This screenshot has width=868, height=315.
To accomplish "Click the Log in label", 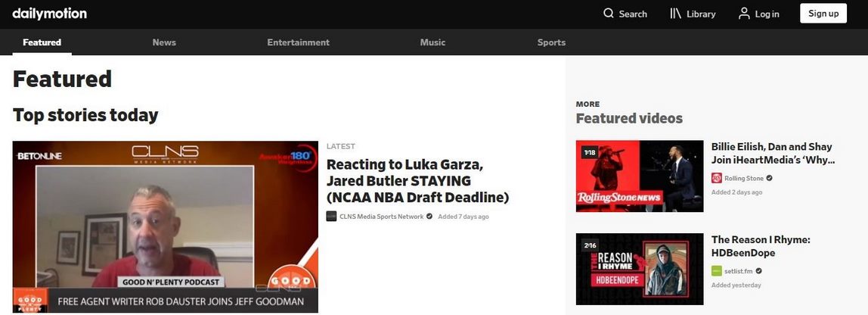I will tap(767, 14).
